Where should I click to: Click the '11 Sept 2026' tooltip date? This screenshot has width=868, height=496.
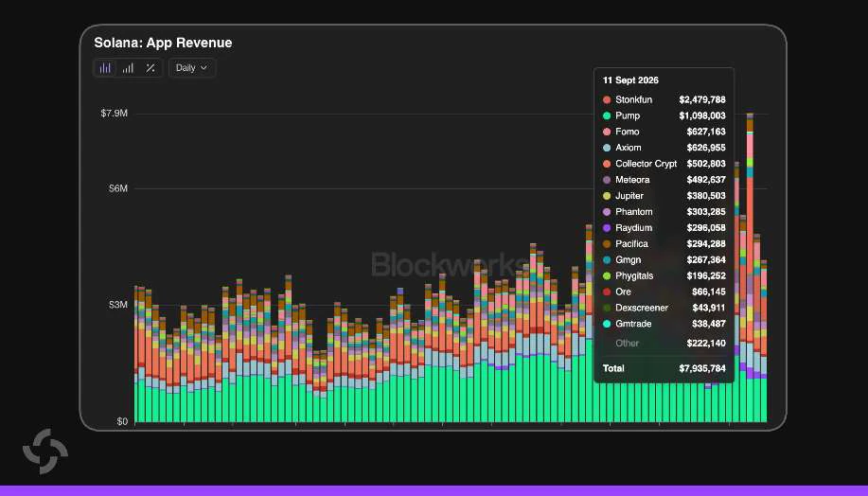tap(630, 80)
